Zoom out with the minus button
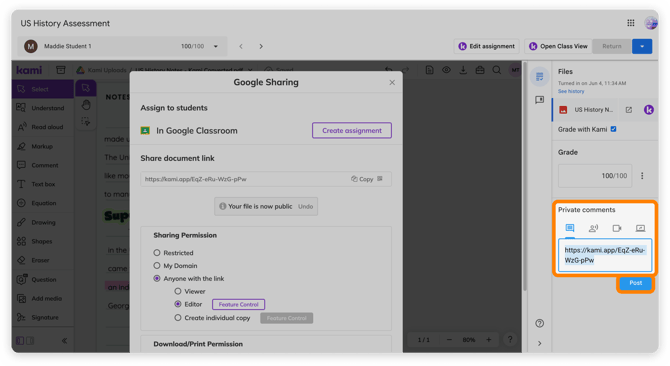 click(449, 340)
